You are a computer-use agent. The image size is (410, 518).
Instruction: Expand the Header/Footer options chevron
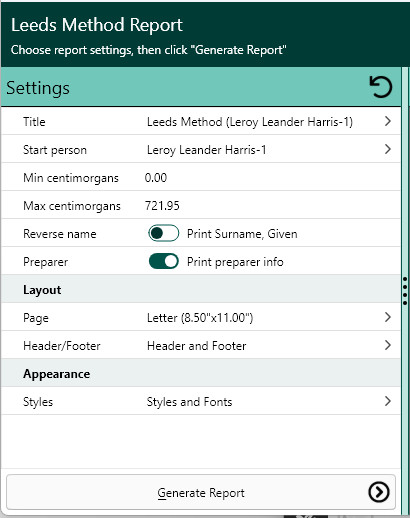[387, 345]
